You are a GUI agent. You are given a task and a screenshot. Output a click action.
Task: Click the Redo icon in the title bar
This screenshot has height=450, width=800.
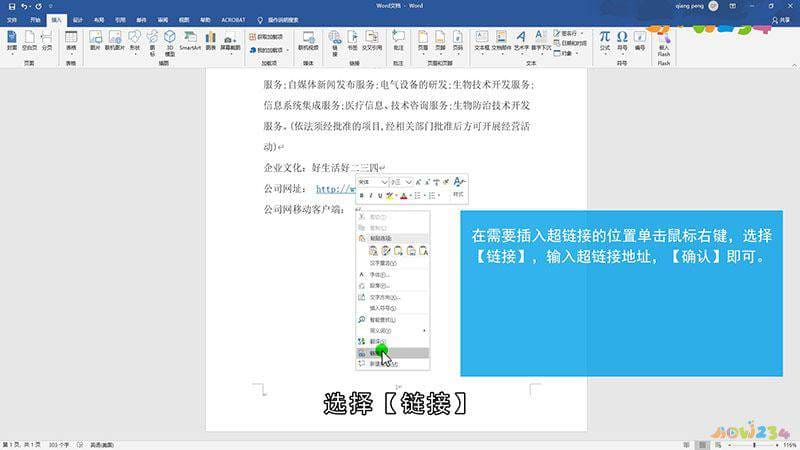click(x=38, y=6)
